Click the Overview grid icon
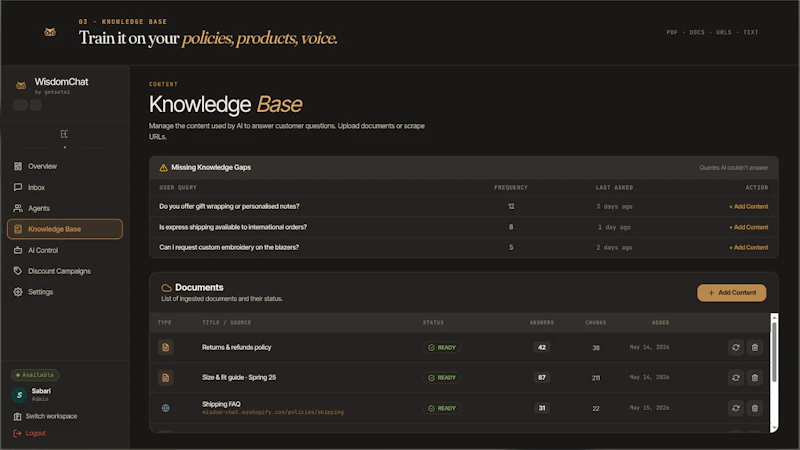Viewport: 800px width, 450px height. click(x=18, y=166)
